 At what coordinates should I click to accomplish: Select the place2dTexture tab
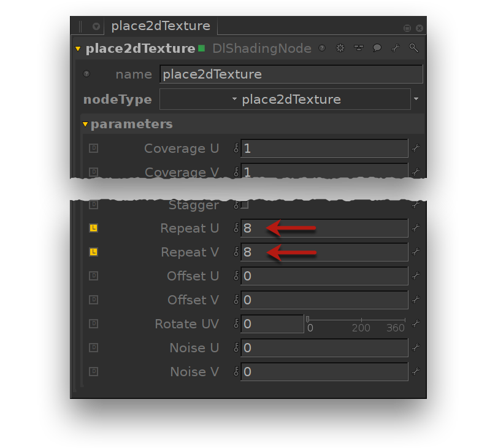click(161, 26)
